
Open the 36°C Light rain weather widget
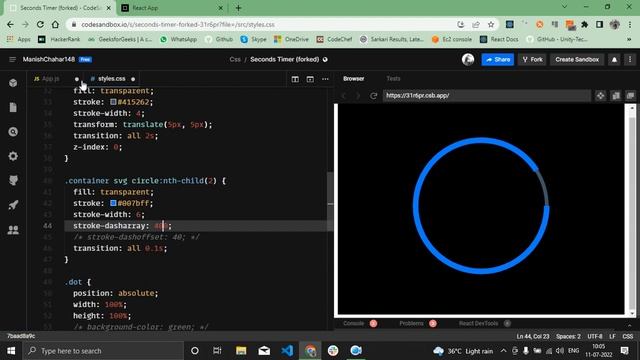click(x=463, y=351)
